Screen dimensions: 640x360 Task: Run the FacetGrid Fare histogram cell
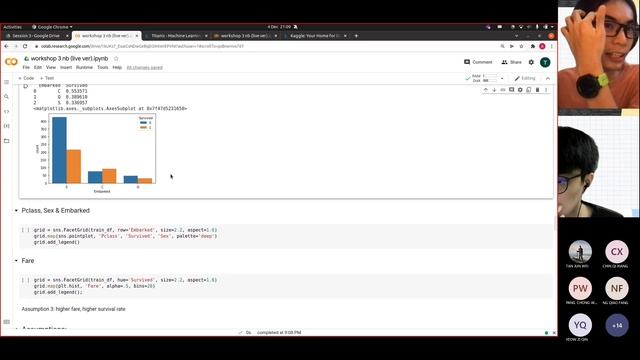pyautogui.click(x=25, y=280)
